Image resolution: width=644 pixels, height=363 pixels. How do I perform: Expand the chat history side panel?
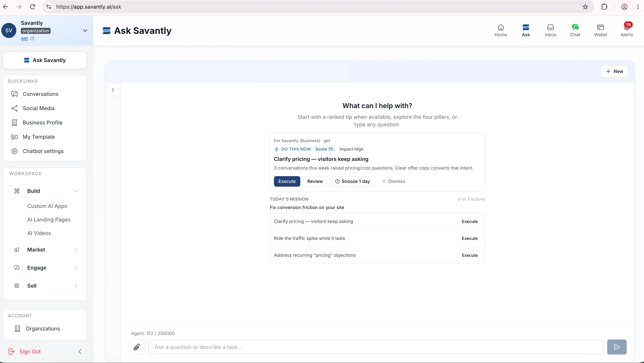coord(113,90)
